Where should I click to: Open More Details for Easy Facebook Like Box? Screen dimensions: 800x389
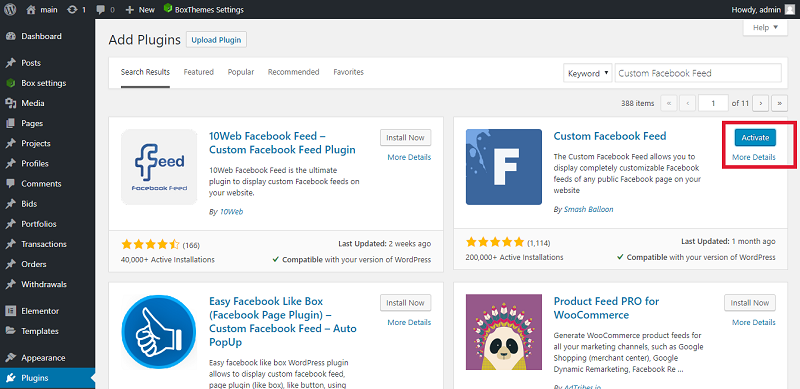[x=409, y=322]
